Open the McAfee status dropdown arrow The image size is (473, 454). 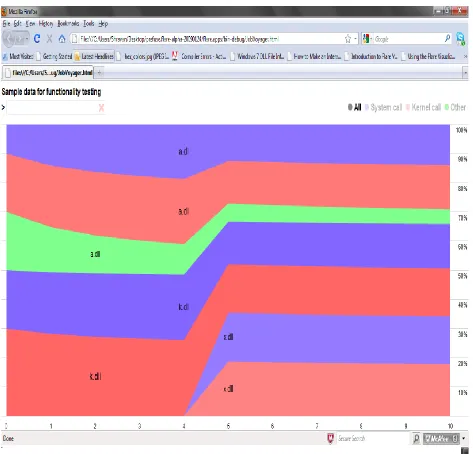463,438
